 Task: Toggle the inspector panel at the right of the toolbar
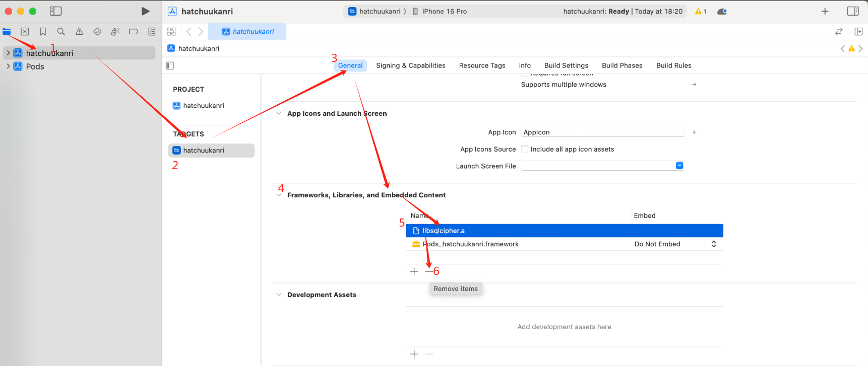coord(853,11)
